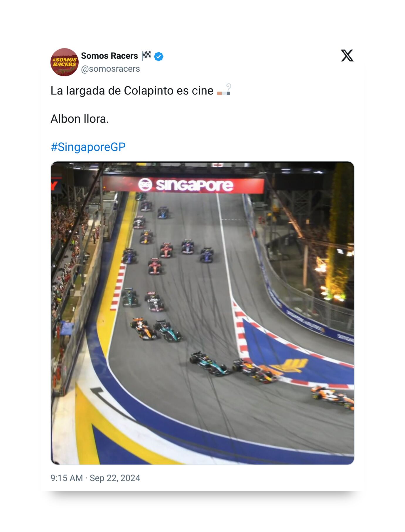The image size is (405, 532).
Task: Open the Somos Racers display name
Action: click(109, 56)
